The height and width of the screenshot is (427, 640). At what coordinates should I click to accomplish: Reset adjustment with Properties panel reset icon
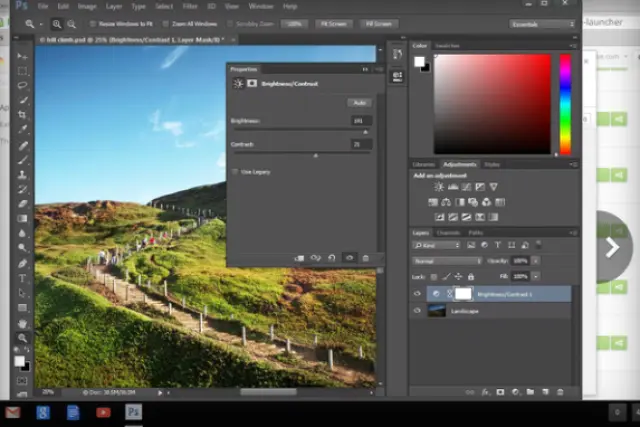pos(332,258)
